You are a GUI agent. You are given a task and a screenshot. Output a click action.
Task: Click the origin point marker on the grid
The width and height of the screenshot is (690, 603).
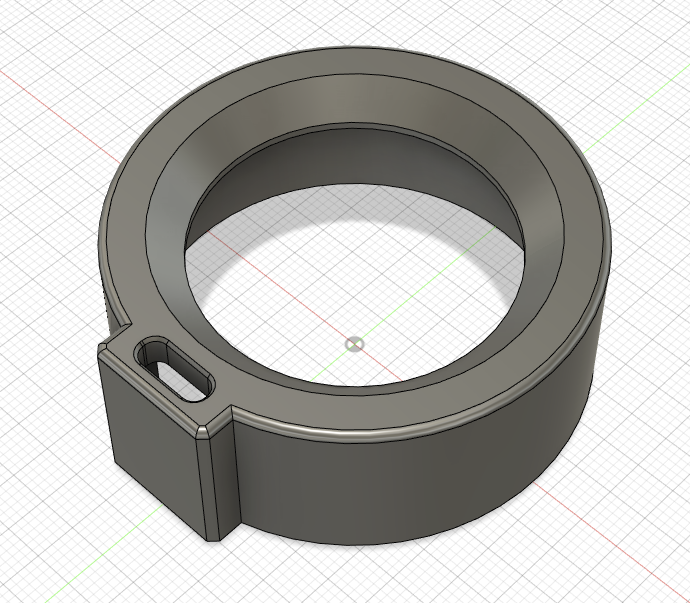[x=355, y=344]
